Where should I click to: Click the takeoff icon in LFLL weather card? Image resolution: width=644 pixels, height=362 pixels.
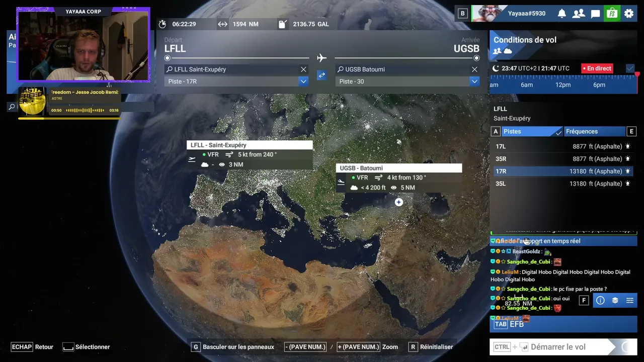pyautogui.click(x=192, y=159)
